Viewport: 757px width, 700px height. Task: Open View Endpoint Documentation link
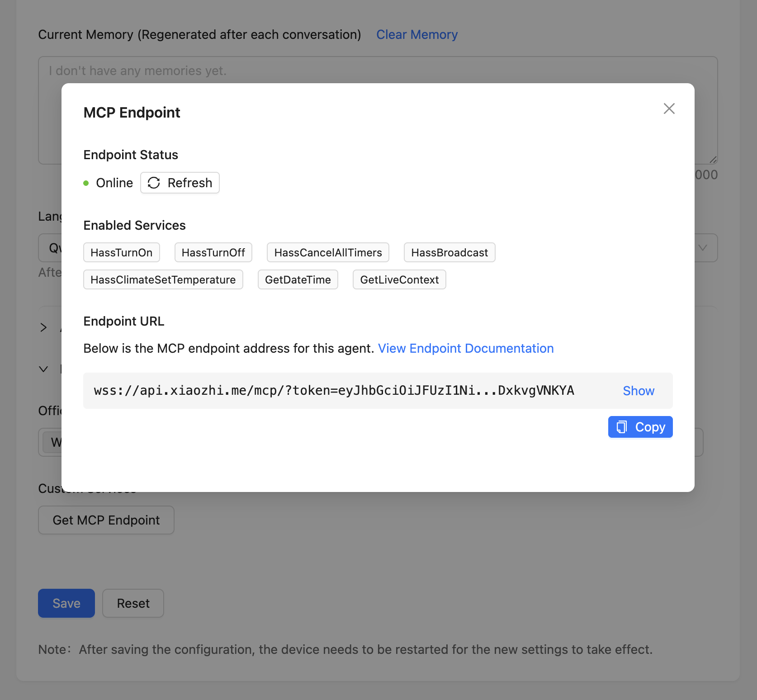click(465, 348)
